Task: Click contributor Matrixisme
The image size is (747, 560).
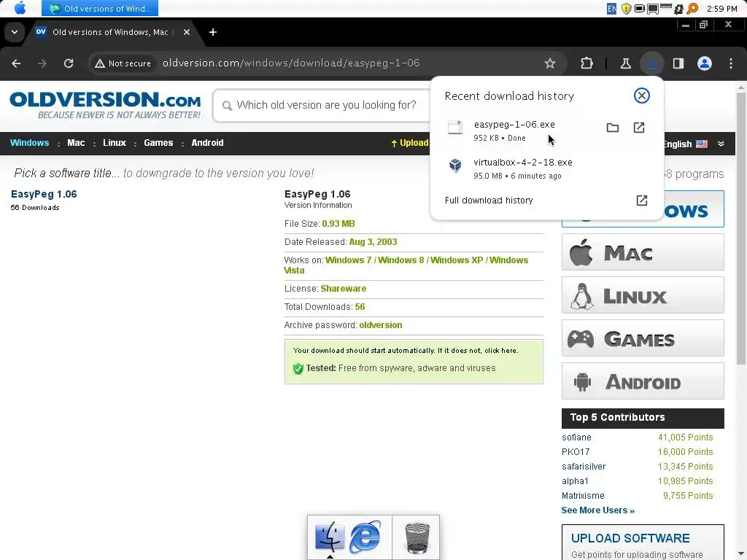Action: (x=583, y=496)
